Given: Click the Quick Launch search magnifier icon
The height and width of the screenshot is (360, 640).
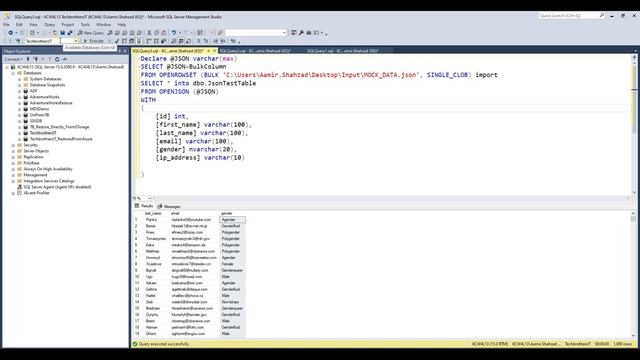Looking at the screenshot, I should click(602, 16).
